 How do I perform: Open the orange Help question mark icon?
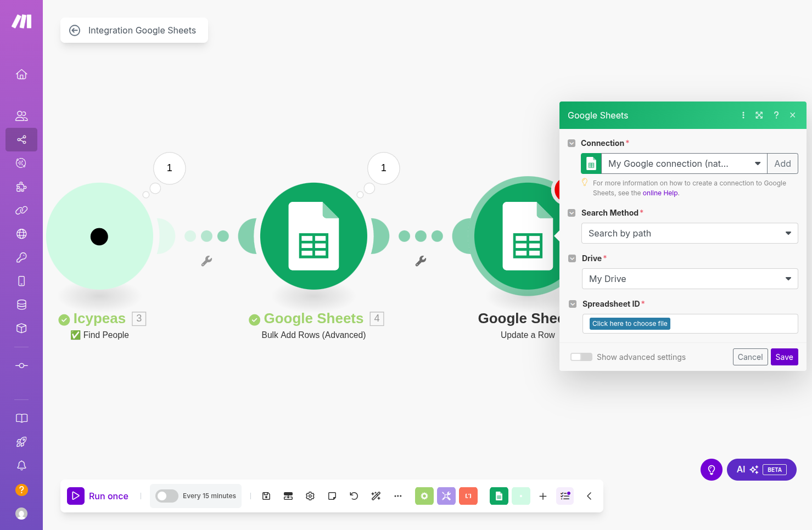pos(21,489)
